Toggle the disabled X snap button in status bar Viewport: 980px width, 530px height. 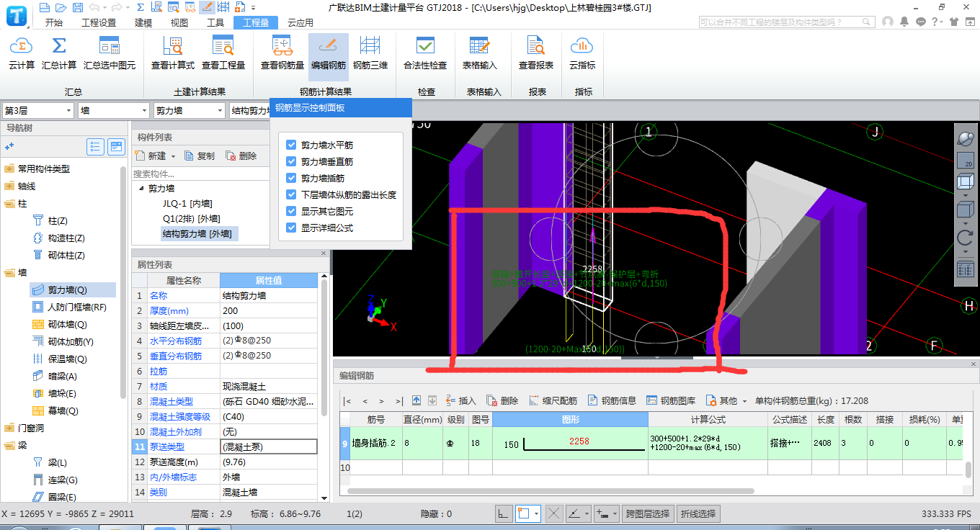pos(553,513)
